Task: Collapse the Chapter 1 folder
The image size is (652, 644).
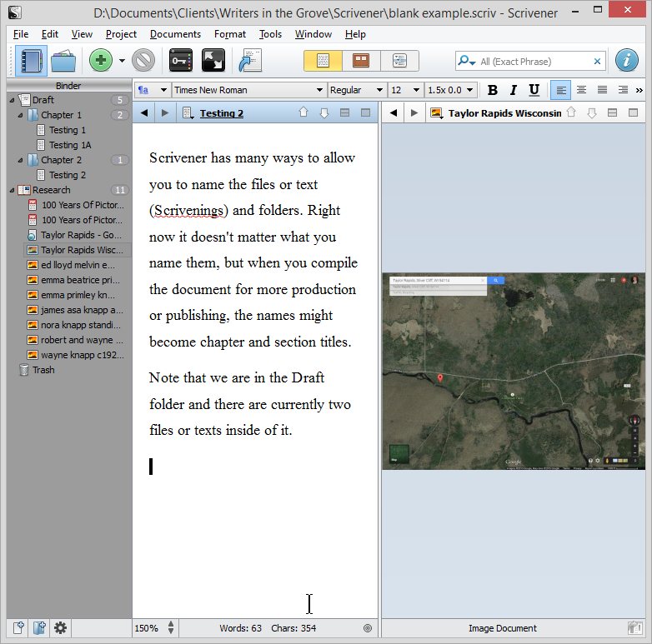Action: (21, 115)
